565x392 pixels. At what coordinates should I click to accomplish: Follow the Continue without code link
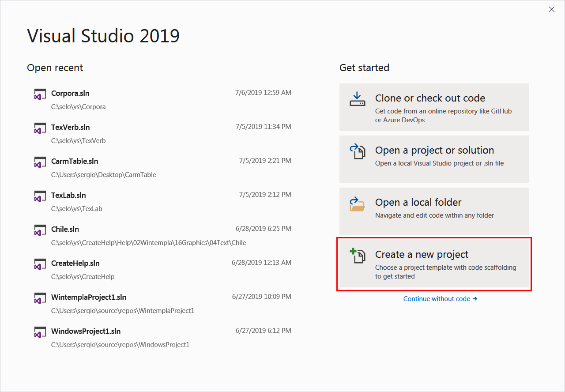click(x=440, y=299)
